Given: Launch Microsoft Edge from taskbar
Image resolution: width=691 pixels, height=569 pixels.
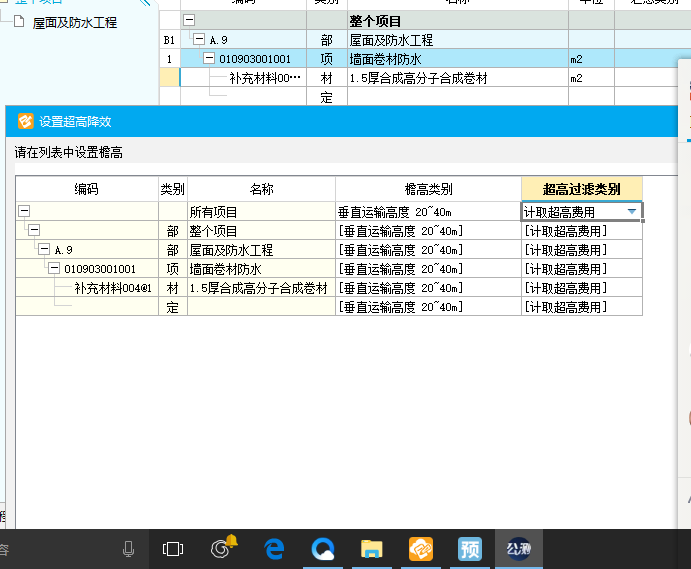Looking at the screenshot, I should 274,549.
